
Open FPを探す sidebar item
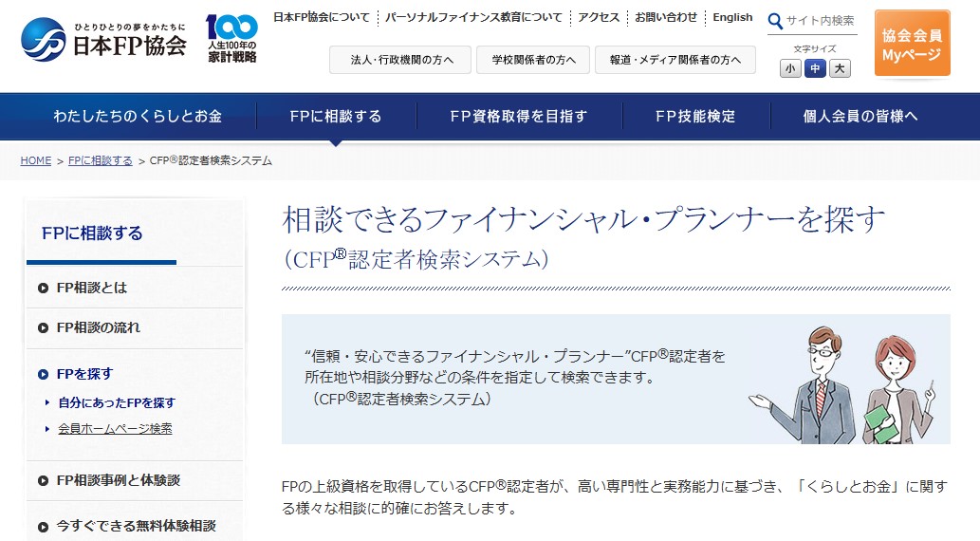click(x=84, y=374)
